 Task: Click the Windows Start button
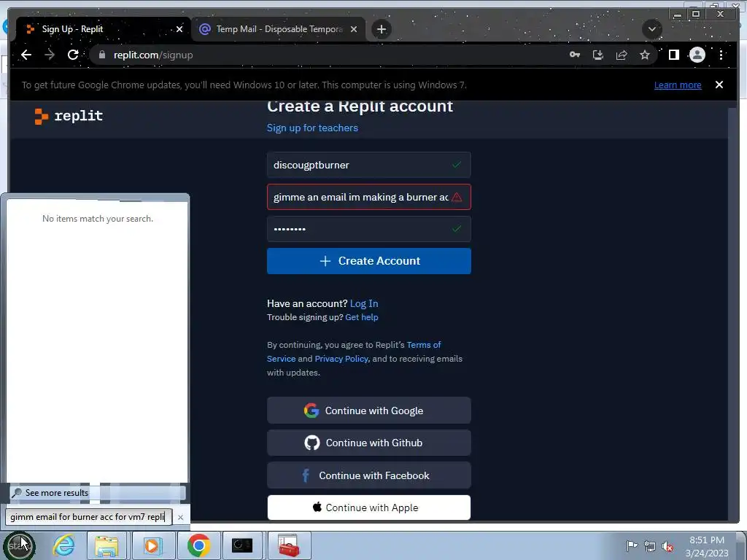point(19,545)
